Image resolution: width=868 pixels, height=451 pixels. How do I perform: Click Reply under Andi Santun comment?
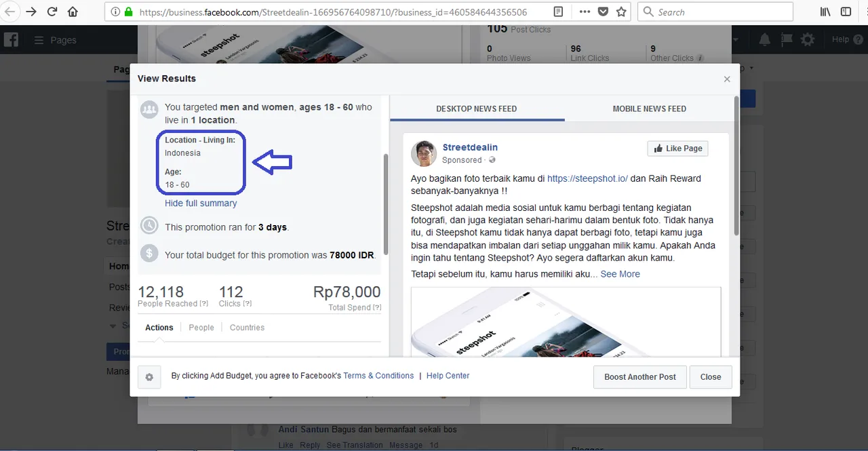tap(310, 445)
